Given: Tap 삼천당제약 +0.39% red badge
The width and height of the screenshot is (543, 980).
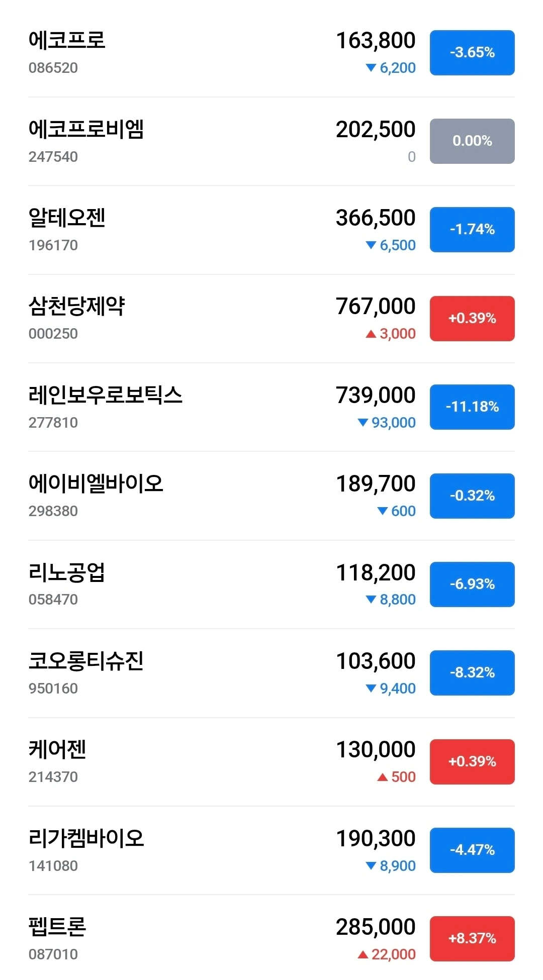Looking at the screenshot, I should [x=472, y=319].
